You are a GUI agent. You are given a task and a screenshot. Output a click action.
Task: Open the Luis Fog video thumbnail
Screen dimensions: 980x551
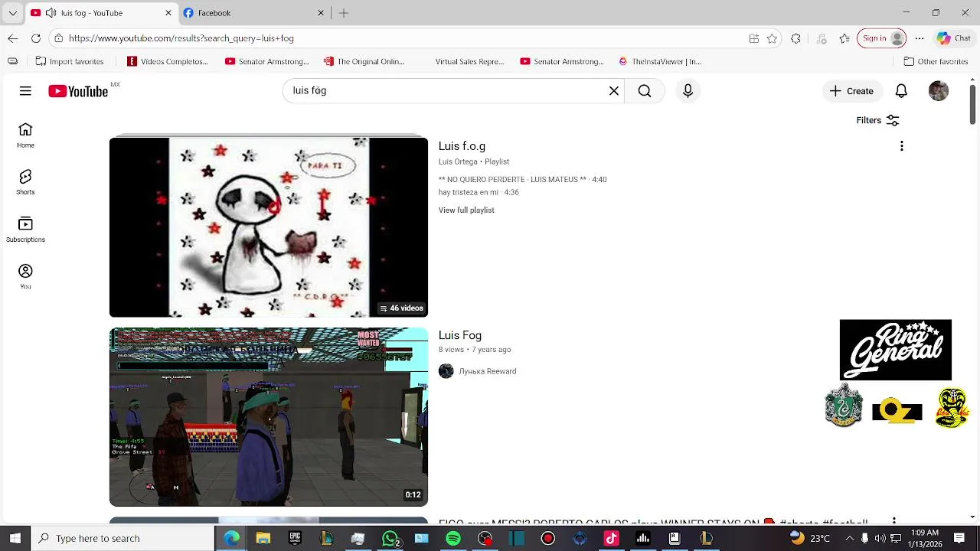click(269, 417)
